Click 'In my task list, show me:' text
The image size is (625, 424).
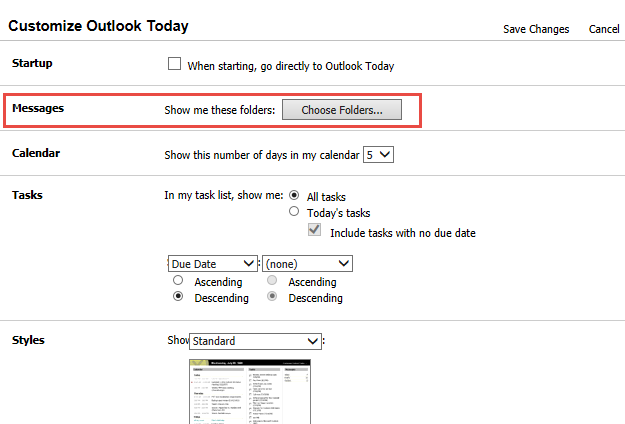pos(224,195)
